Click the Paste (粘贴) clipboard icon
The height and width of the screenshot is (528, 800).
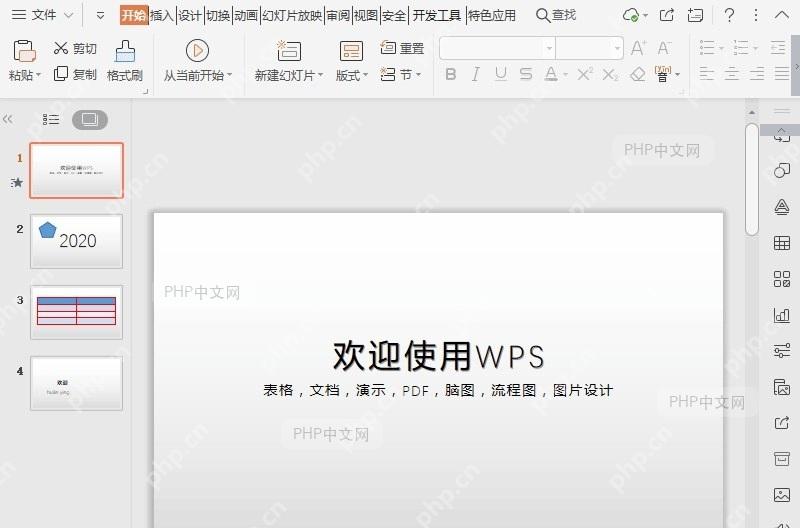click(x=24, y=51)
